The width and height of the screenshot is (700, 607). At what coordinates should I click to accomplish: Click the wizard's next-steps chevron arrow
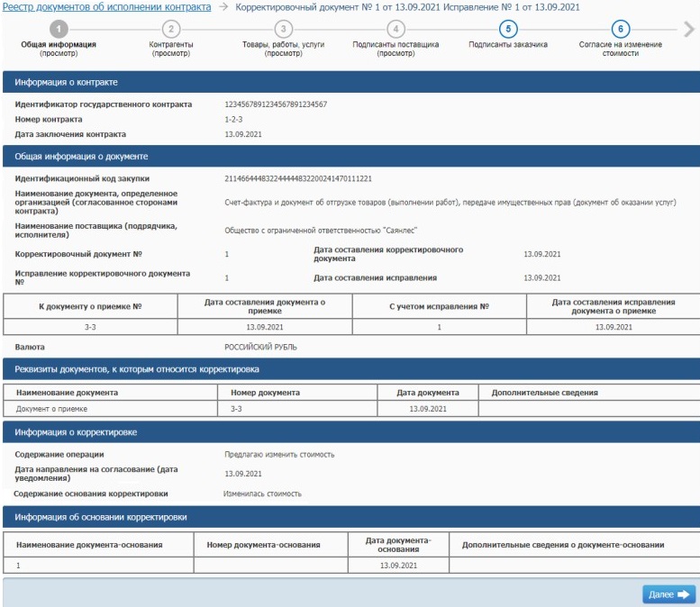tap(689, 30)
